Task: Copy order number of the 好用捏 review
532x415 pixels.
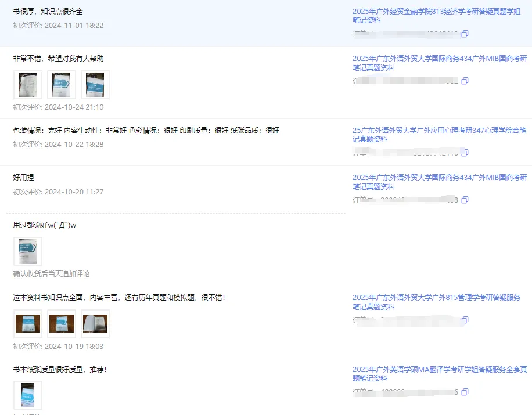Action: (x=465, y=200)
